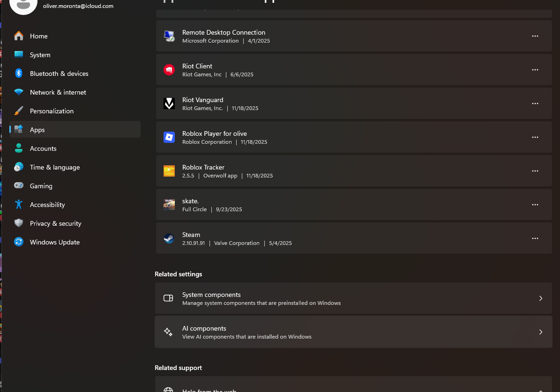Click the Steam app icon

point(169,238)
